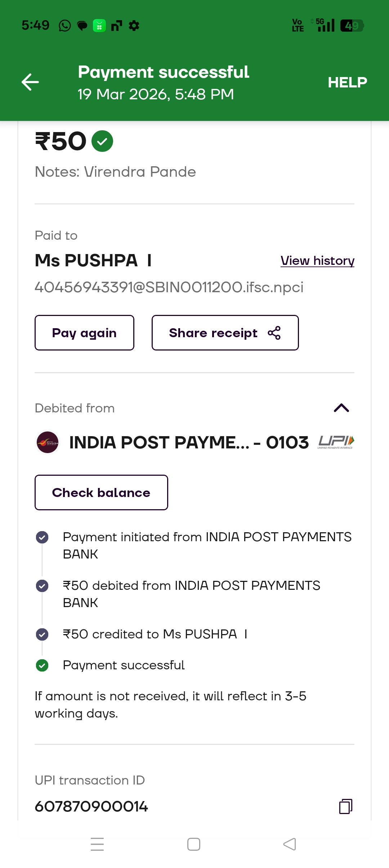Copy the UPI transaction ID
Viewport: 389px width, 868px height.
tap(345, 806)
